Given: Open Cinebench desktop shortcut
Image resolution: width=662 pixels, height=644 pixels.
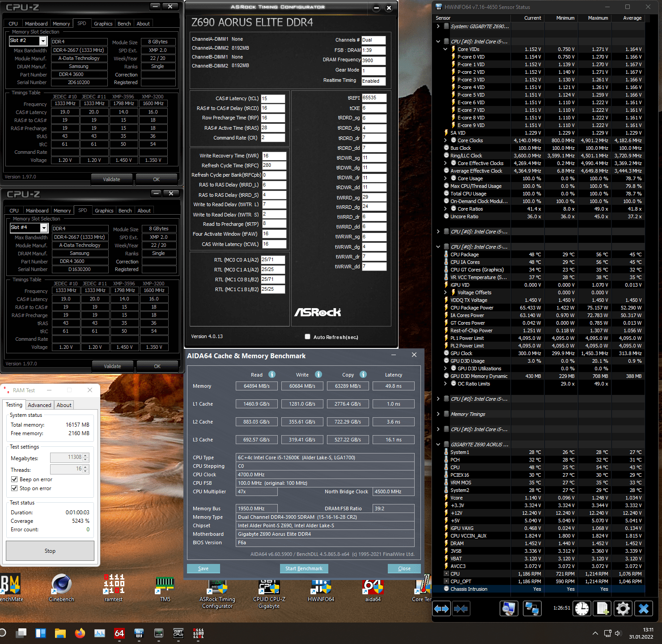Looking at the screenshot, I should [62, 588].
